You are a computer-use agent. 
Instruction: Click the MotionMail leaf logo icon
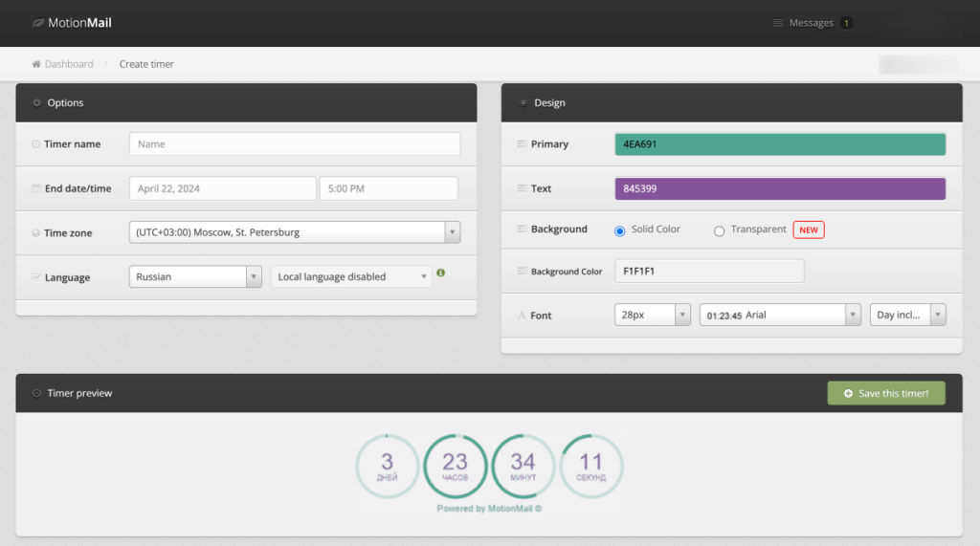(x=38, y=23)
